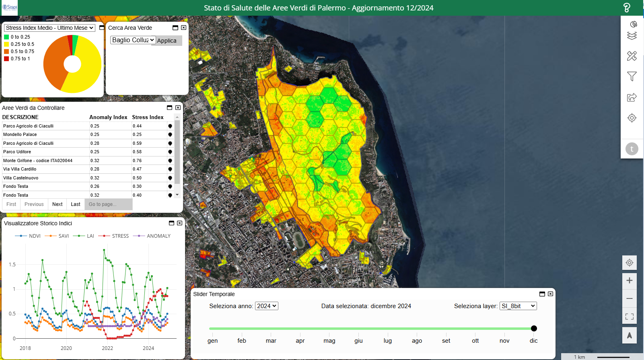Open the layers panel icon
The image size is (644, 360).
pos(632,36)
